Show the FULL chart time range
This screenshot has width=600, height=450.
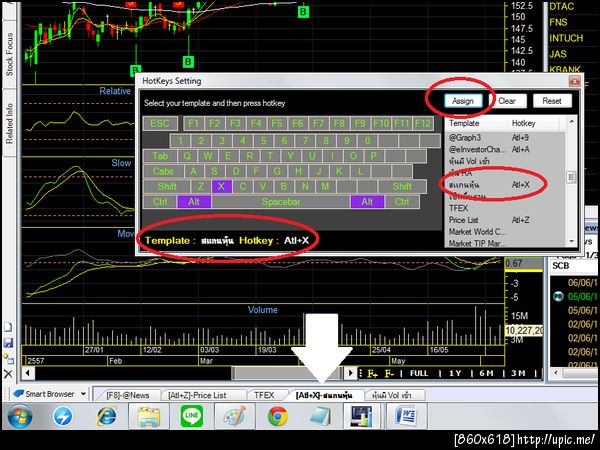[419, 373]
